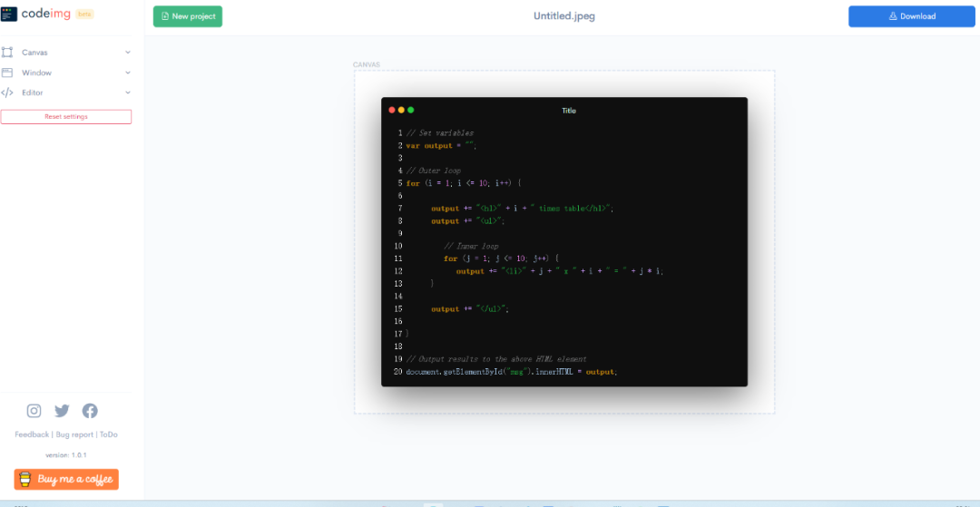Screen dimensions: 980x507
Task: Expand the Window settings chevron
Action: [x=128, y=73]
